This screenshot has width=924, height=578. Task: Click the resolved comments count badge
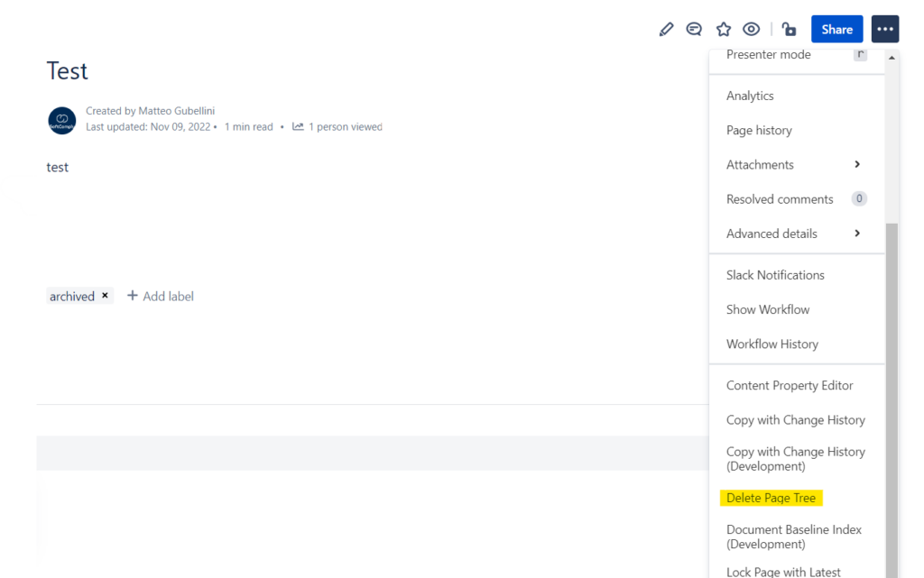[859, 198]
